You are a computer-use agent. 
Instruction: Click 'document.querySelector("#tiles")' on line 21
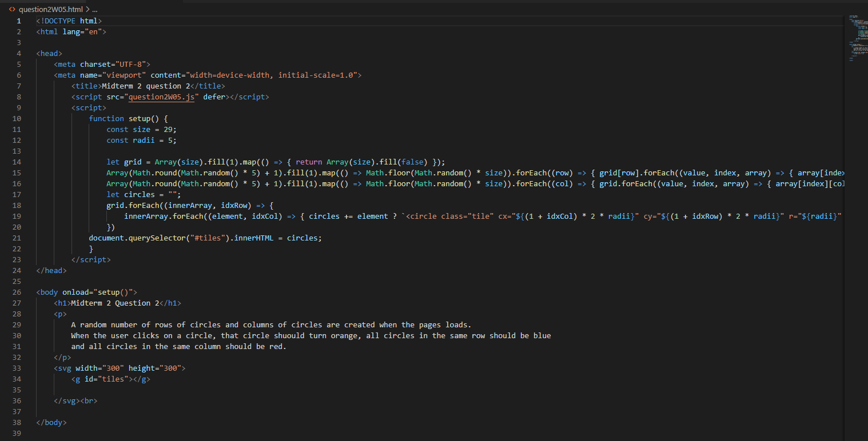click(x=161, y=238)
